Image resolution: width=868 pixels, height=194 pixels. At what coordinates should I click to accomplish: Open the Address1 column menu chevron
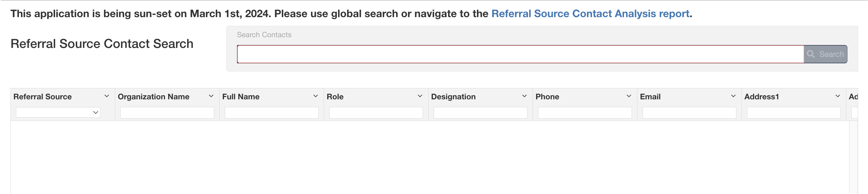tap(838, 96)
